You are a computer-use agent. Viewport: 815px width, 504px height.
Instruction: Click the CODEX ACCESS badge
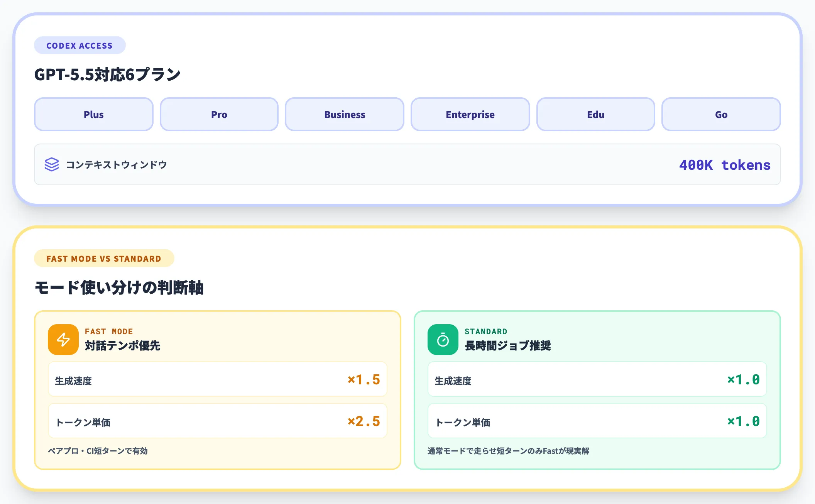(79, 45)
